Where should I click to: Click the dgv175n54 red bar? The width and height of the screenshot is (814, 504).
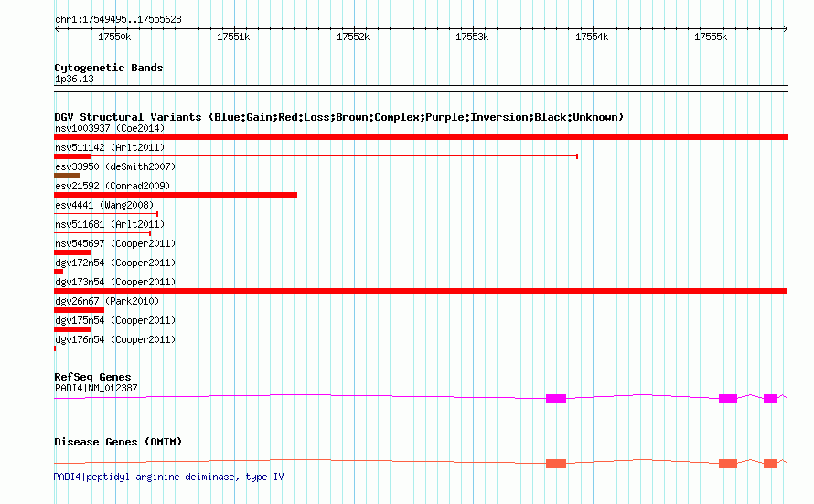click(72, 329)
